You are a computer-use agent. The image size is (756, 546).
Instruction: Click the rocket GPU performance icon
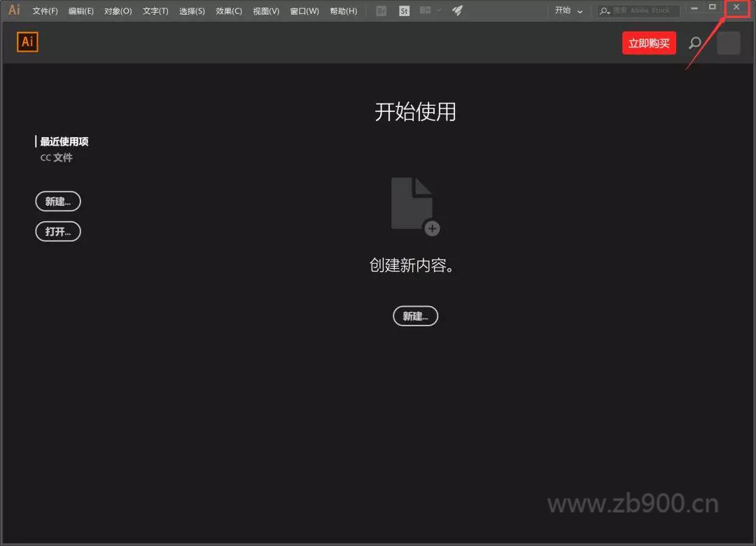[x=457, y=10]
